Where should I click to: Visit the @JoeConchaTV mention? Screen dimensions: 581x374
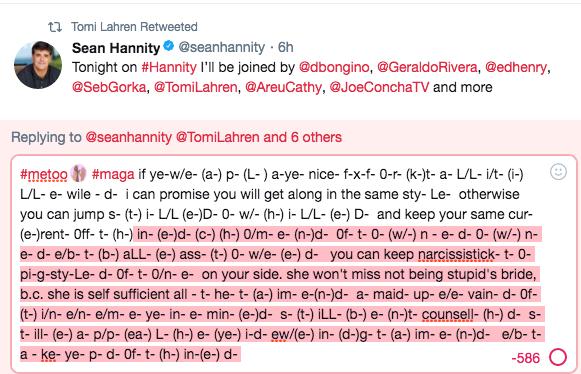pyautogui.click(x=379, y=87)
